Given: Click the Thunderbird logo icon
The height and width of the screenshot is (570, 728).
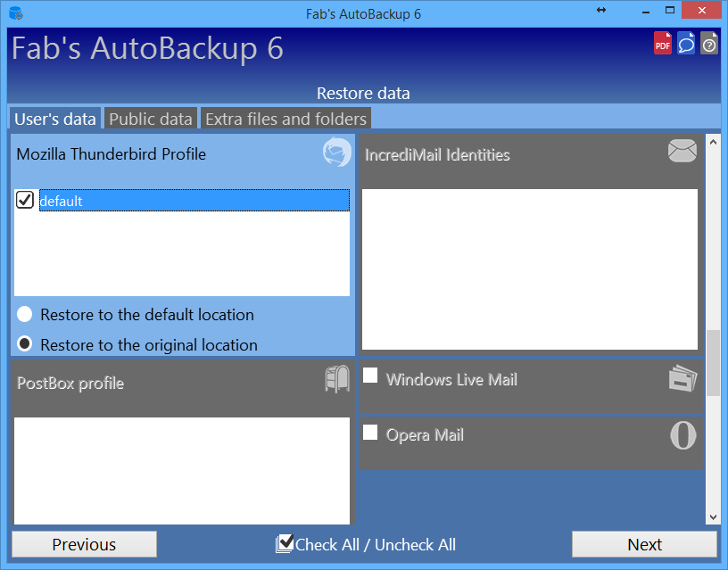Looking at the screenshot, I should tap(337, 152).
